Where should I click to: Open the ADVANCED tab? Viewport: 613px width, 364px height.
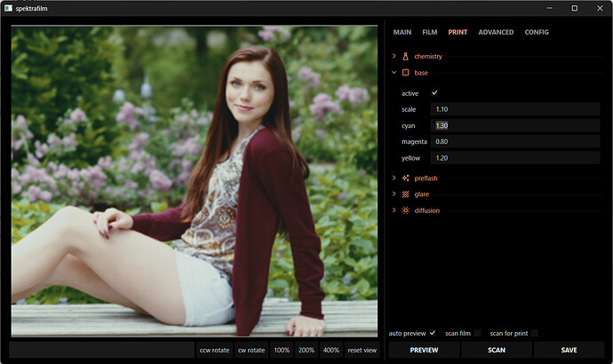[x=496, y=32]
